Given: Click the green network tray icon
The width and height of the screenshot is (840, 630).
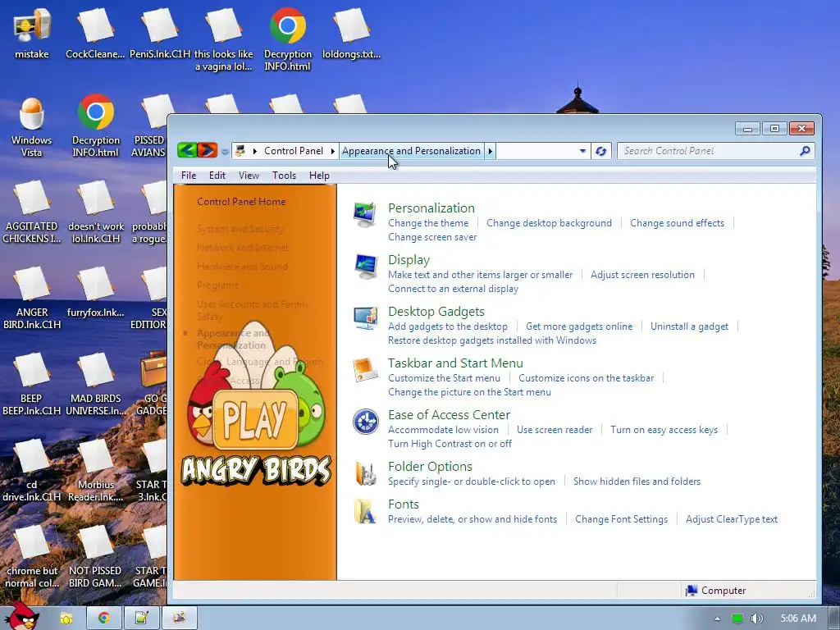Looking at the screenshot, I should (x=737, y=619).
